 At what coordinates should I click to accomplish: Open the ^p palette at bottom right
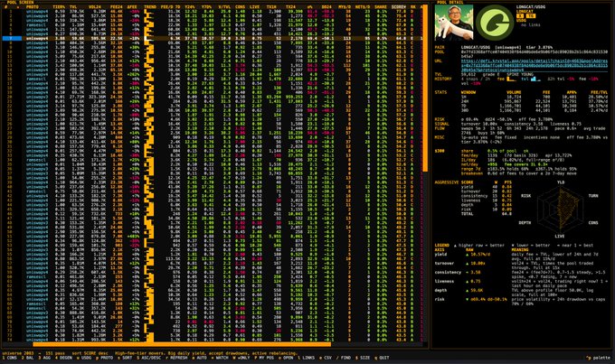point(598,358)
